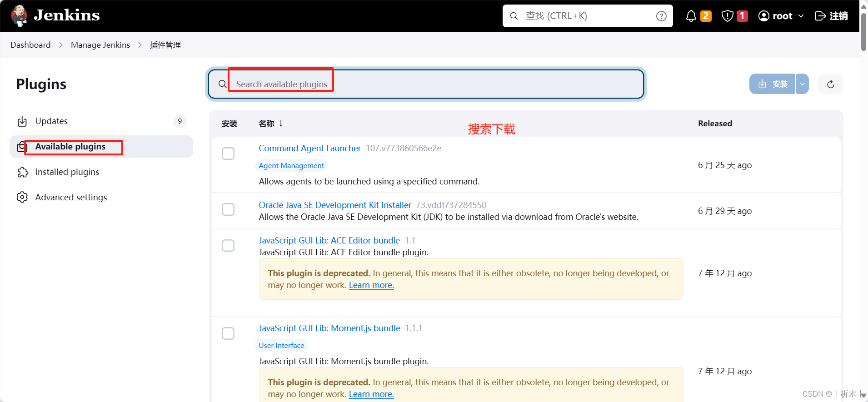
Task: Click the logout (注销) button
Action: pyautogui.click(x=832, y=16)
